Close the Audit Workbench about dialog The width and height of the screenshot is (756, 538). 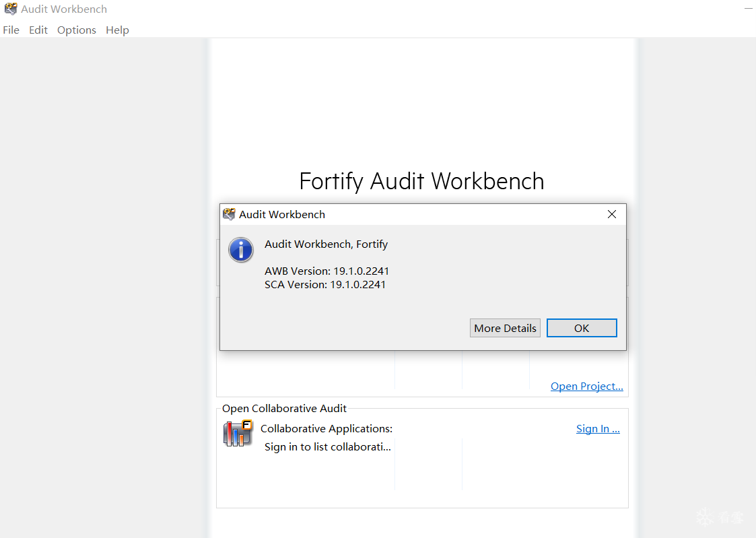(611, 214)
